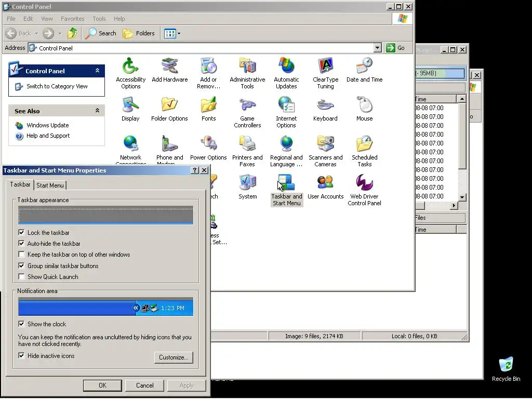The image size is (532, 399).
Task: Open Back button history dropdown arrow
Action: click(37, 33)
